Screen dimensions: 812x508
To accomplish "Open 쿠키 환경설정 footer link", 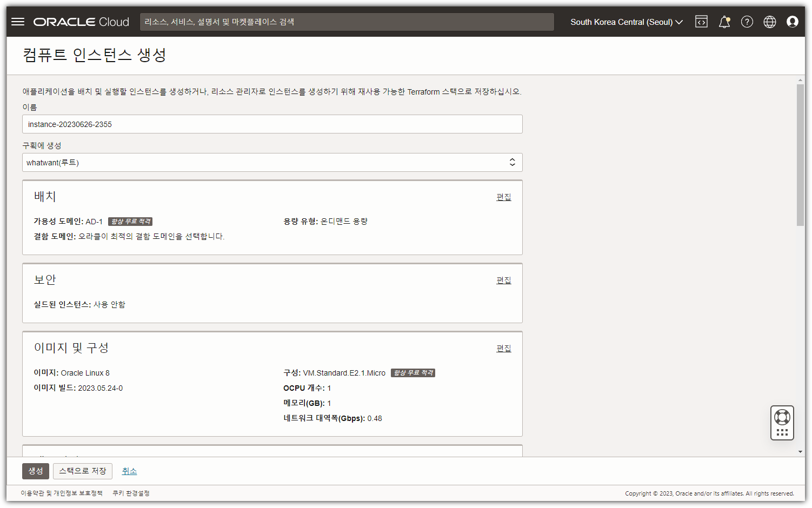I will point(131,493).
